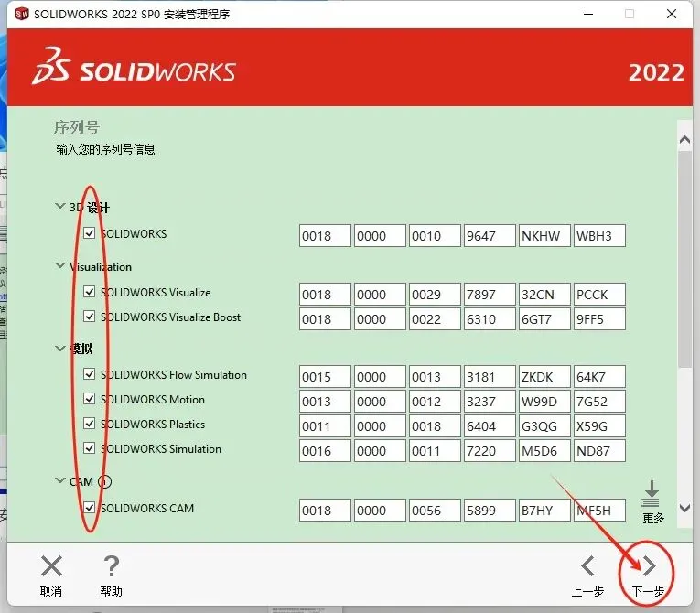700x613 pixels.
Task: Toggle SOLIDWORKS Plastics checkbox
Action: click(90, 424)
